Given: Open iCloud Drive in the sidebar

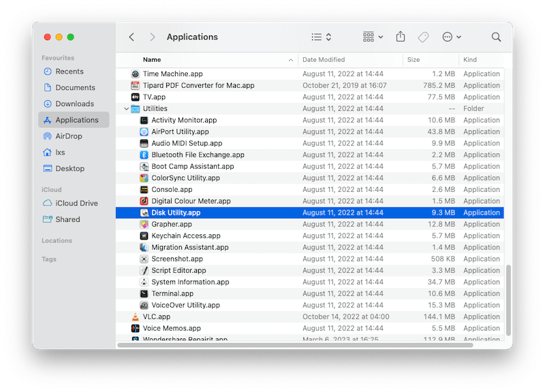Looking at the screenshot, I should coord(74,203).
